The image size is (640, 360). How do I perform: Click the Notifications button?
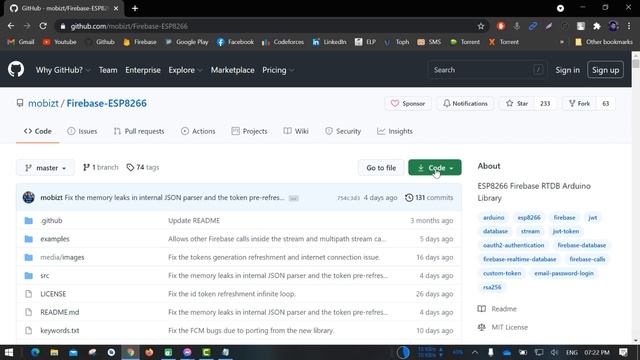pyautogui.click(x=465, y=104)
